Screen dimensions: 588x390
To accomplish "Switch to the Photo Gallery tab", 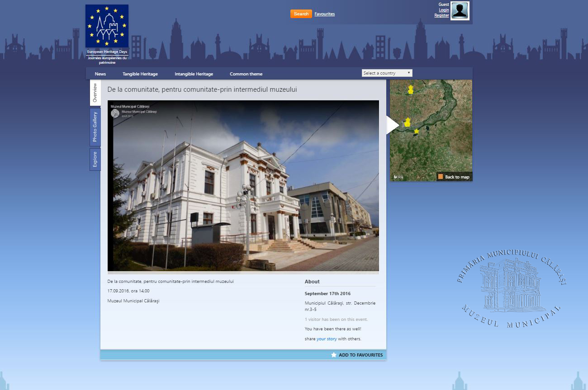I will 95,127.
